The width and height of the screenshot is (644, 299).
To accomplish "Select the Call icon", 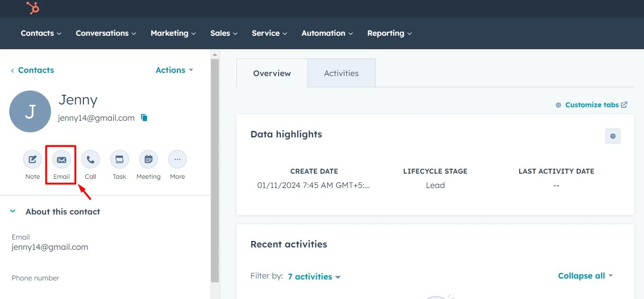I will [90, 160].
